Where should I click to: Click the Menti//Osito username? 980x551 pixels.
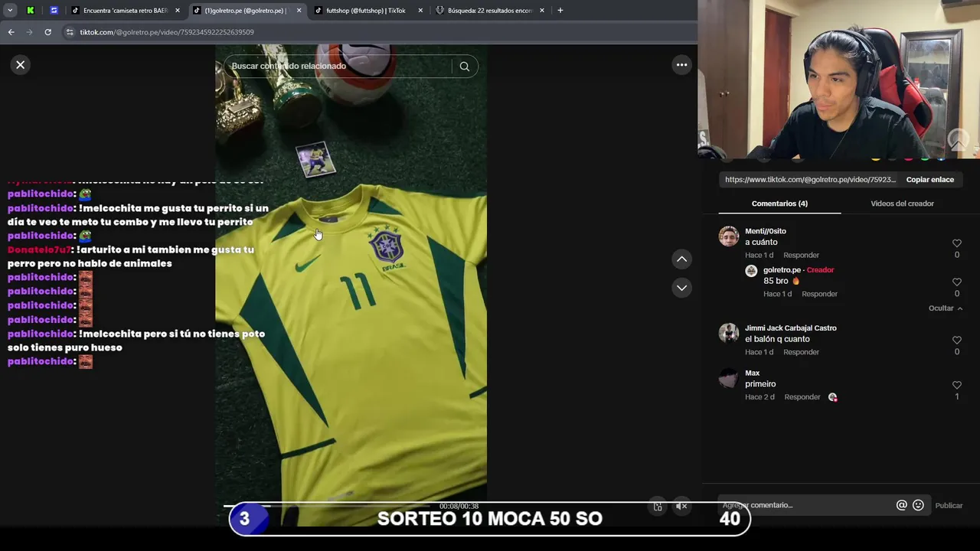(766, 231)
